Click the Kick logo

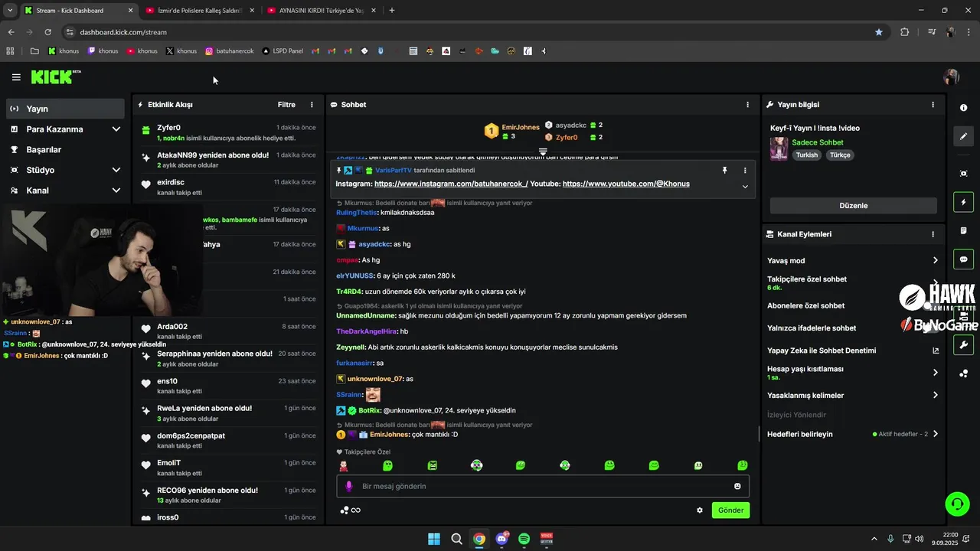coord(55,77)
